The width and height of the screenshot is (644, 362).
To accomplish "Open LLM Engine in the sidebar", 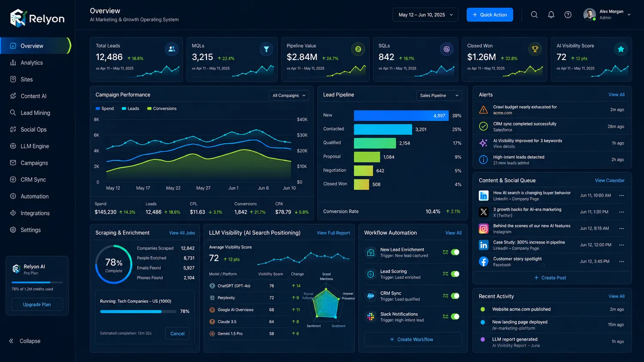I will [x=35, y=146].
